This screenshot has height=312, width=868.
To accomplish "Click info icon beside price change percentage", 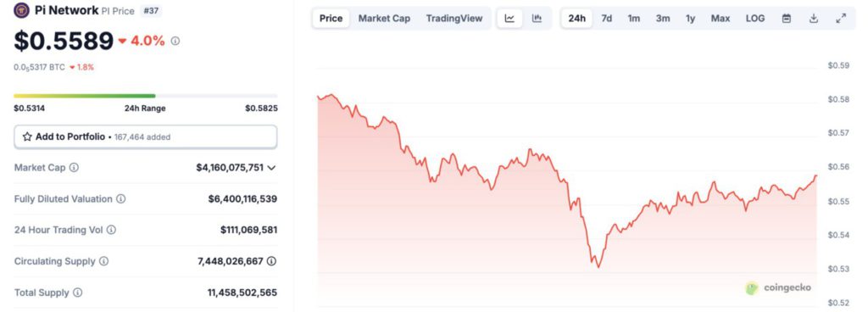I will coord(175,41).
